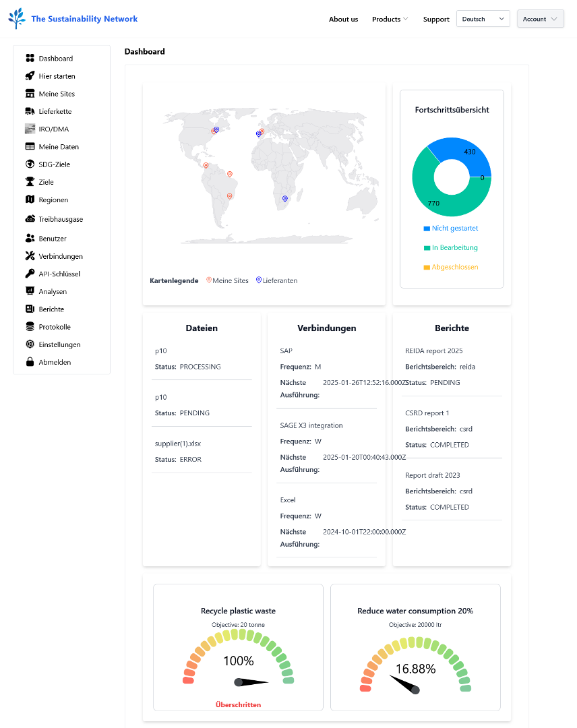Click the rocket icon next to Hier starten
Image resolution: width=577 pixels, height=728 pixels.
pos(30,75)
